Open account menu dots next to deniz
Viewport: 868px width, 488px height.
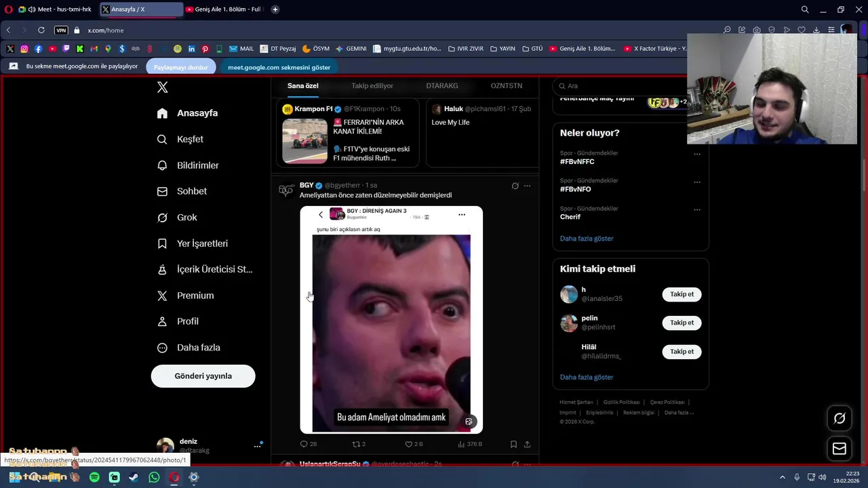[258, 445]
